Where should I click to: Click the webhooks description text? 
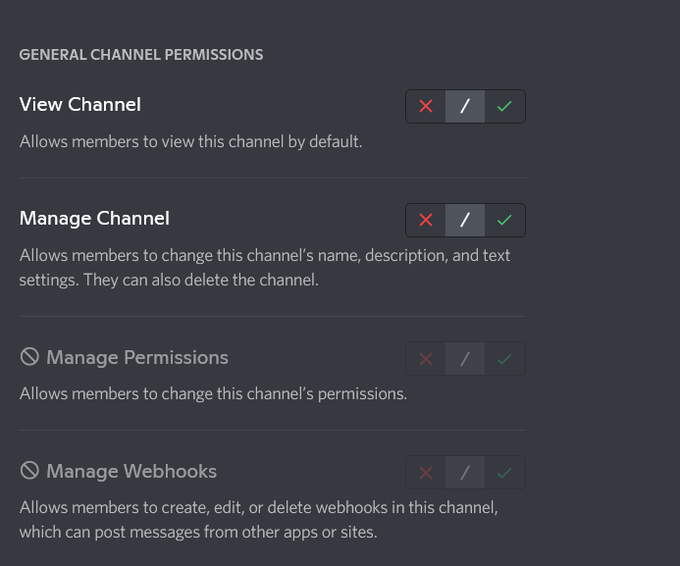(x=258, y=520)
